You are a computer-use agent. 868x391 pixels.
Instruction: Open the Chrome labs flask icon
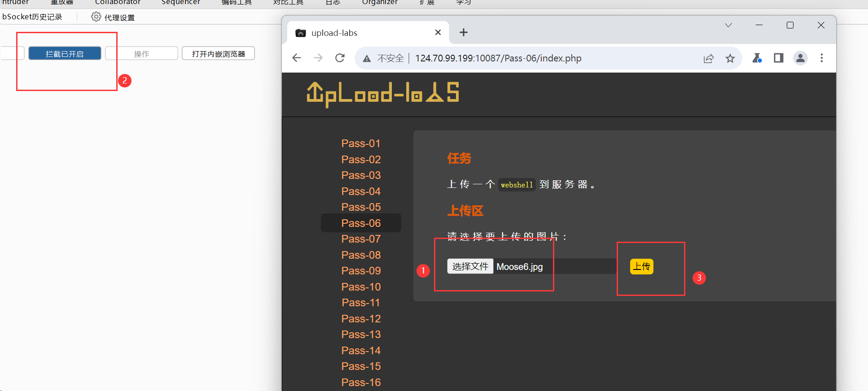757,58
